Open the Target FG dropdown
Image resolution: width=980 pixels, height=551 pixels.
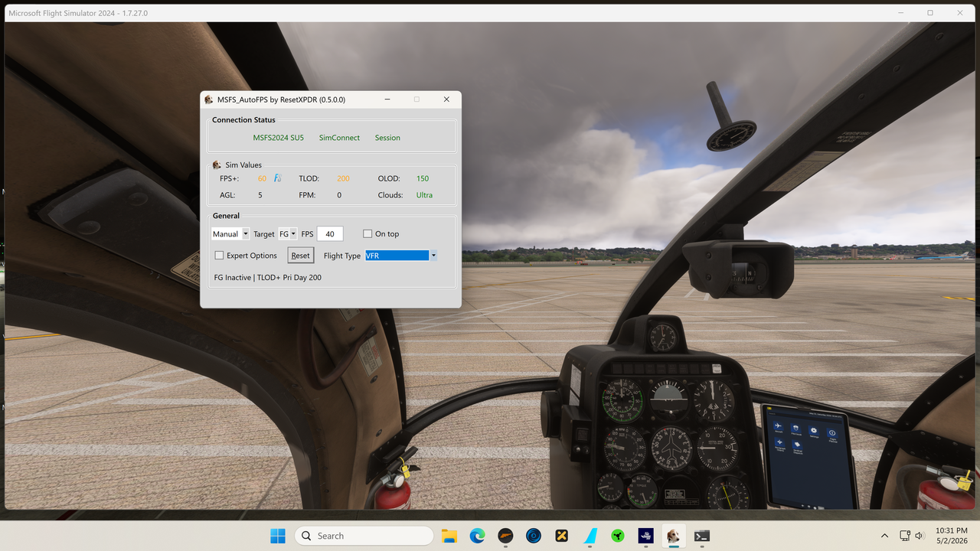point(288,234)
